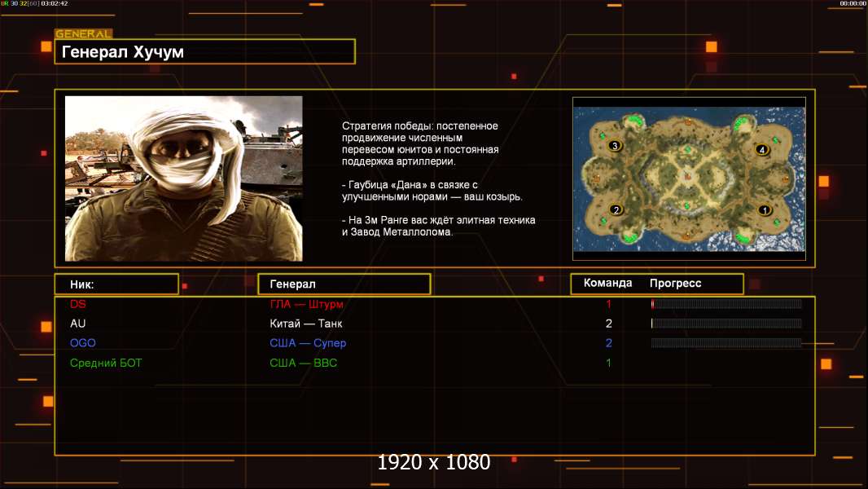Click the 'На 3м Ранге' tip text
868x489 pixels.
pos(438,226)
